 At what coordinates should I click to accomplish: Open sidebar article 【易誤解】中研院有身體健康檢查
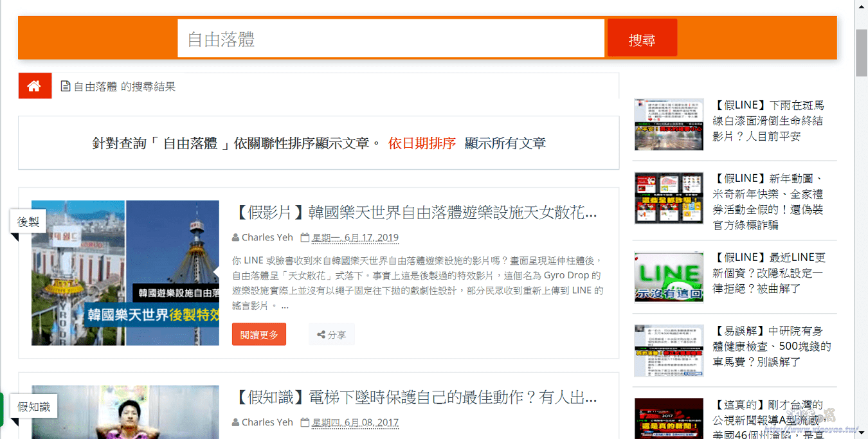point(772,346)
